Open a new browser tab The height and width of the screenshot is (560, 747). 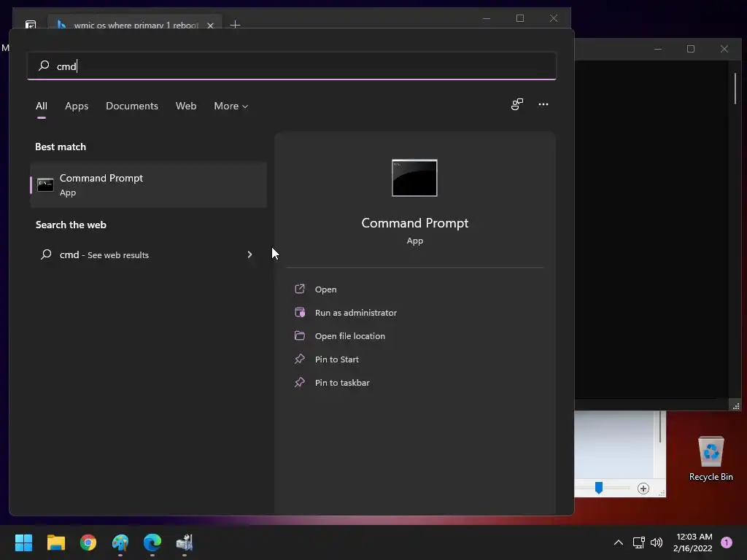235,24
